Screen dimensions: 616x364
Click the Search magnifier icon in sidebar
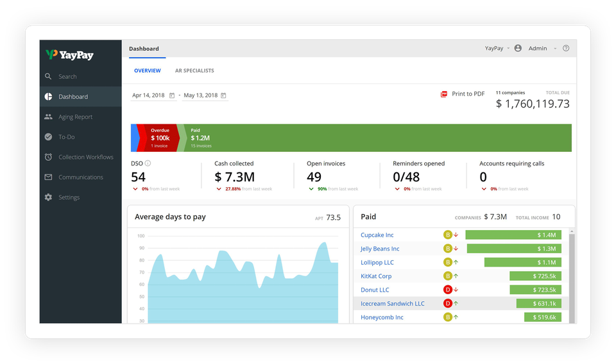point(48,76)
